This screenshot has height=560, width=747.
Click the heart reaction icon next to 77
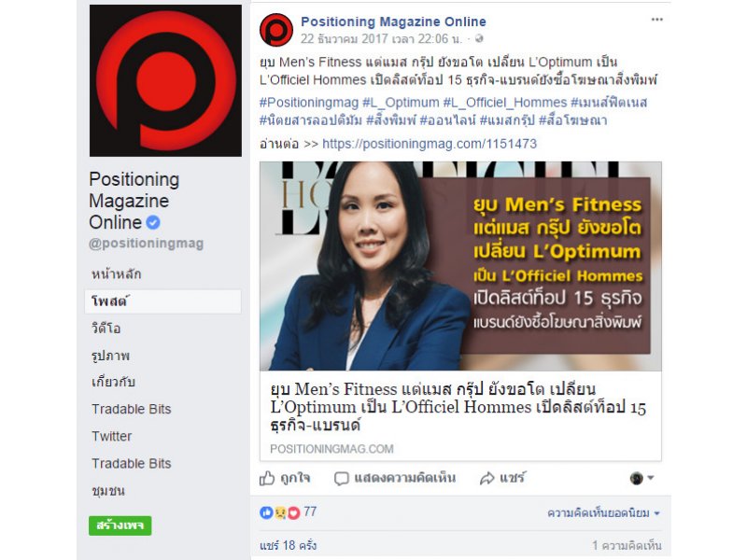294,512
